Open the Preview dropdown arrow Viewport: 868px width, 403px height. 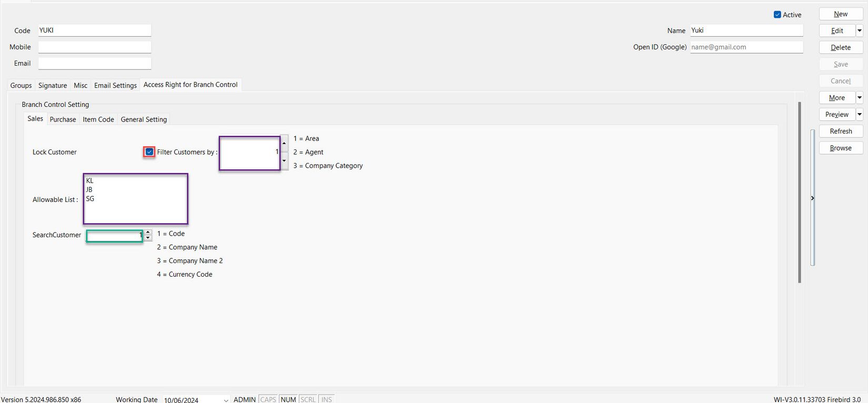click(x=860, y=114)
